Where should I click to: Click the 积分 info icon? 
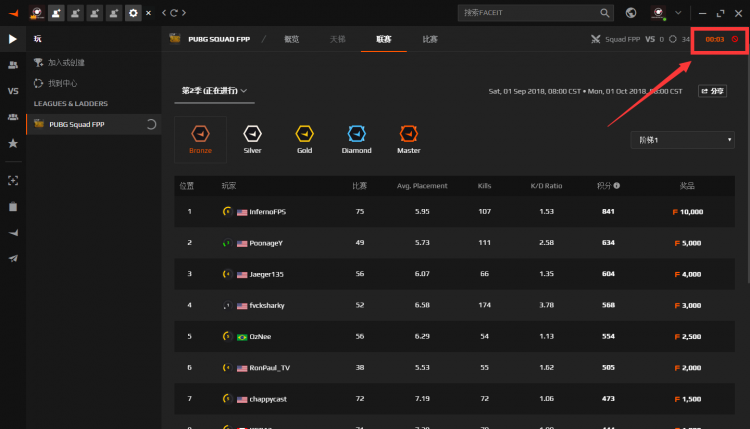[x=617, y=186]
